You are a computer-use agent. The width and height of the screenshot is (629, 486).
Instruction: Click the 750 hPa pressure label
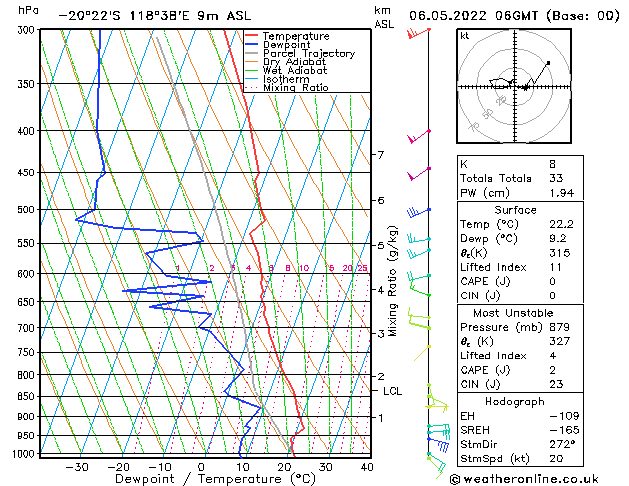click(29, 352)
